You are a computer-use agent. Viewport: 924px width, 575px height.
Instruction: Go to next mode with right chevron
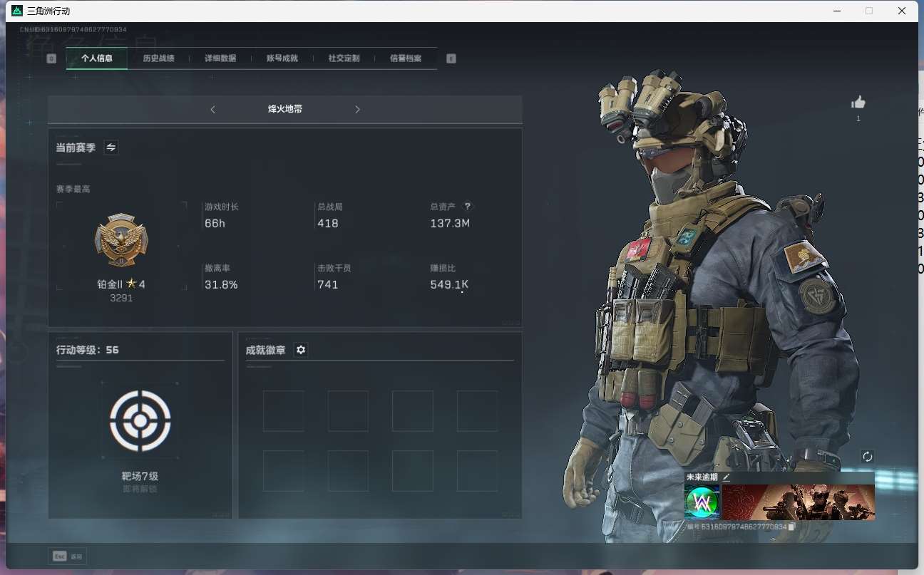coord(357,110)
